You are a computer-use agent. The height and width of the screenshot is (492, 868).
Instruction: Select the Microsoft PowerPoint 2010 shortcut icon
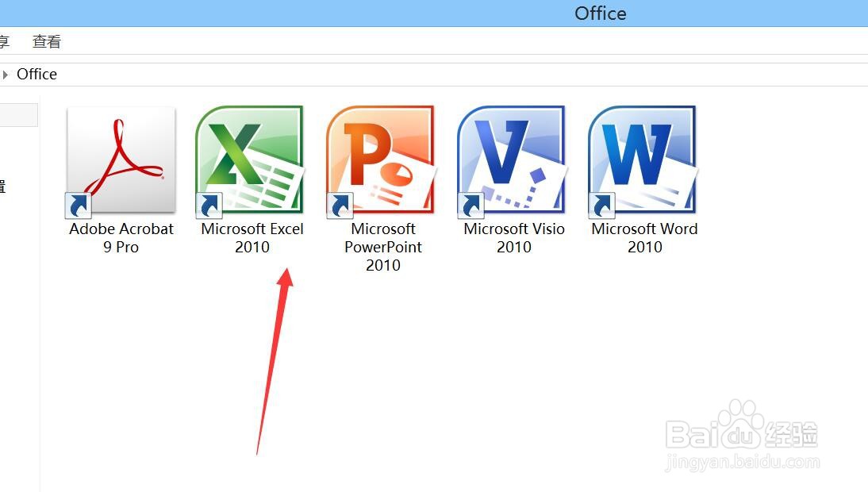tap(382, 161)
